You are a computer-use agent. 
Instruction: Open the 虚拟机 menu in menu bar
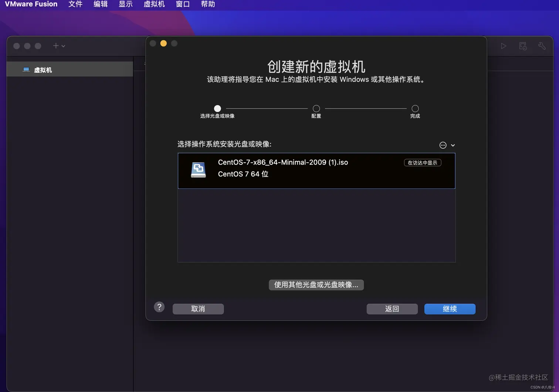click(x=154, y=4)
